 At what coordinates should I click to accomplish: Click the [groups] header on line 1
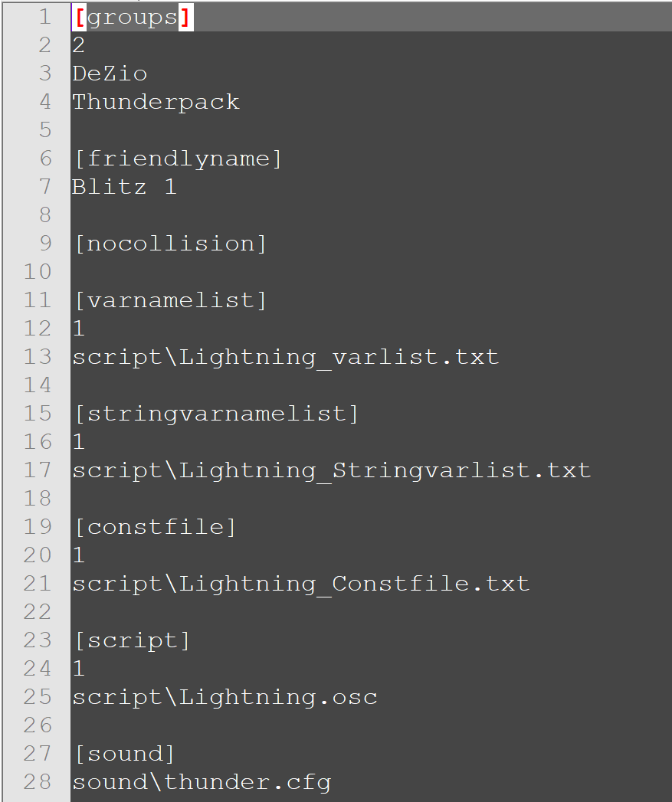133,17
